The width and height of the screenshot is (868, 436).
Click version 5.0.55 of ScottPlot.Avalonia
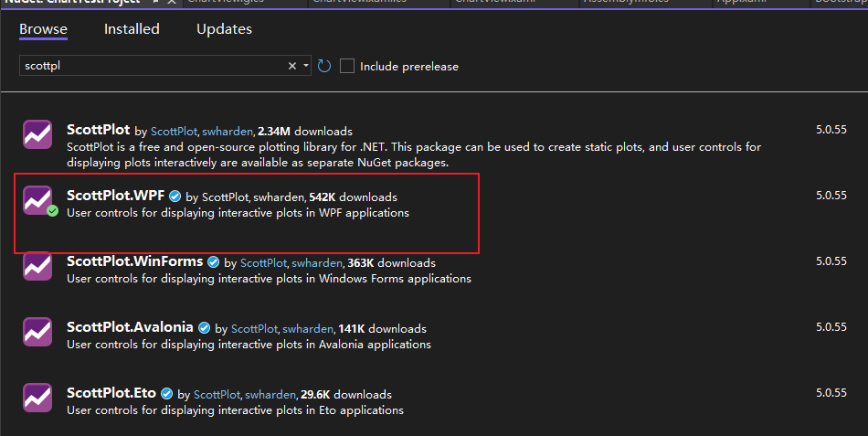[x=831, y=327]
